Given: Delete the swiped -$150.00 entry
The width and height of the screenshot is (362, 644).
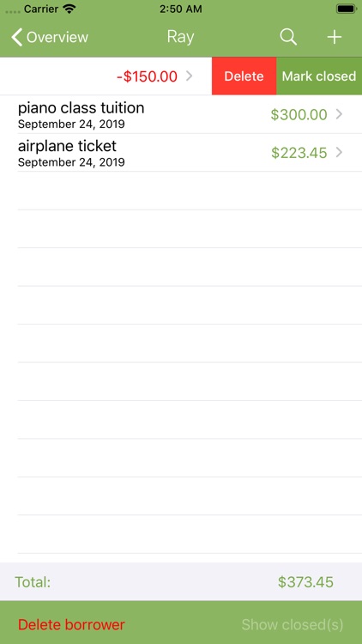Looking at the screenshot, I should coord(244,76).
